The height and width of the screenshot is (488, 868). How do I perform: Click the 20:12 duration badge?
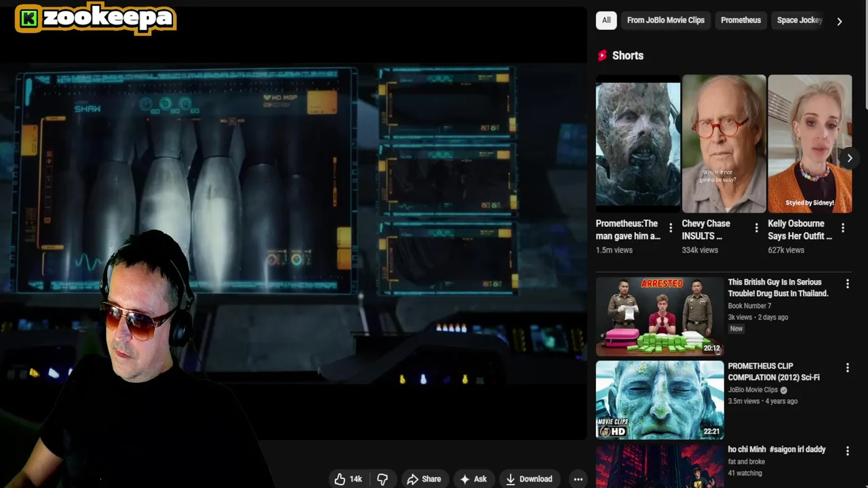click(x=711, y=348)
